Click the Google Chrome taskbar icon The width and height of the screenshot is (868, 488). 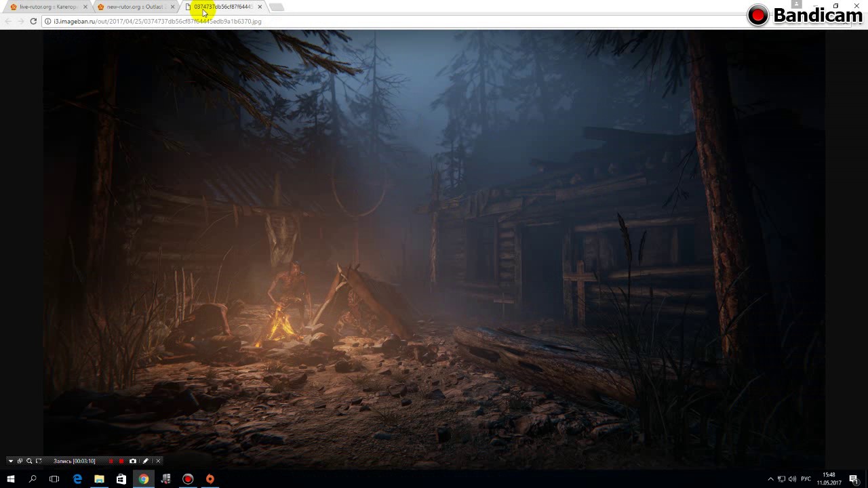(144, 479)
